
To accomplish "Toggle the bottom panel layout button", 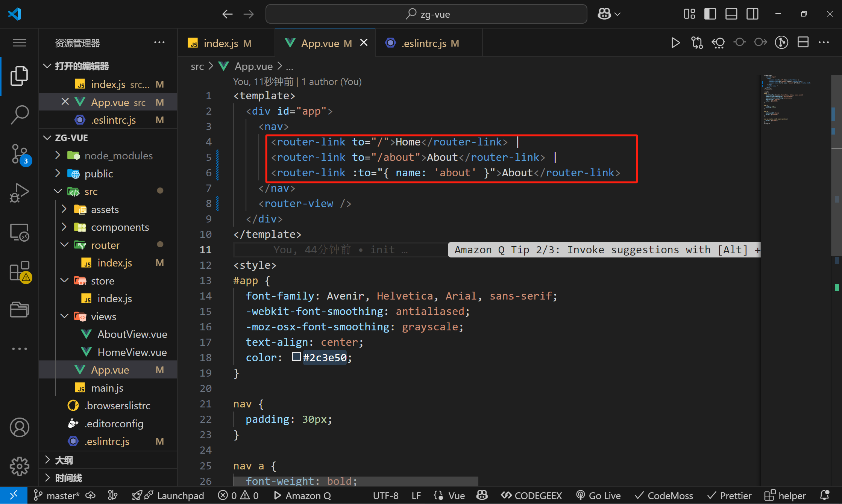I will pos(731,14).
